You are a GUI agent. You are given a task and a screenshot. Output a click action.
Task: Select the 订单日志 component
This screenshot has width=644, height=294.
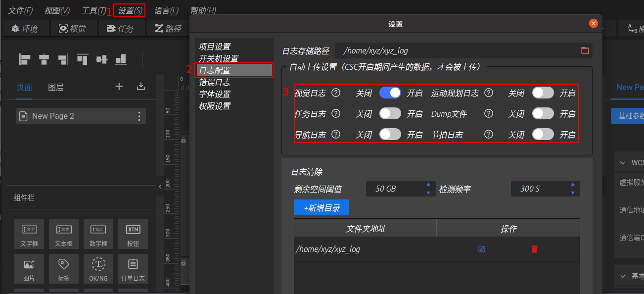click(x=133, y=269)
